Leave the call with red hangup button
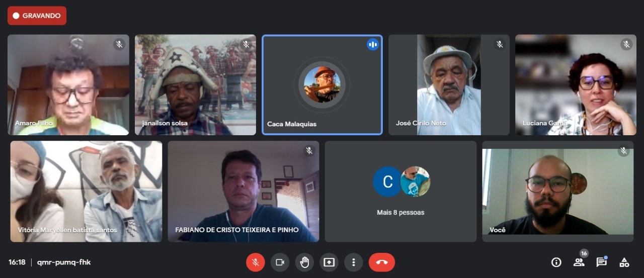Viewport: 644px width, 278px height. (x=381, y=262)
